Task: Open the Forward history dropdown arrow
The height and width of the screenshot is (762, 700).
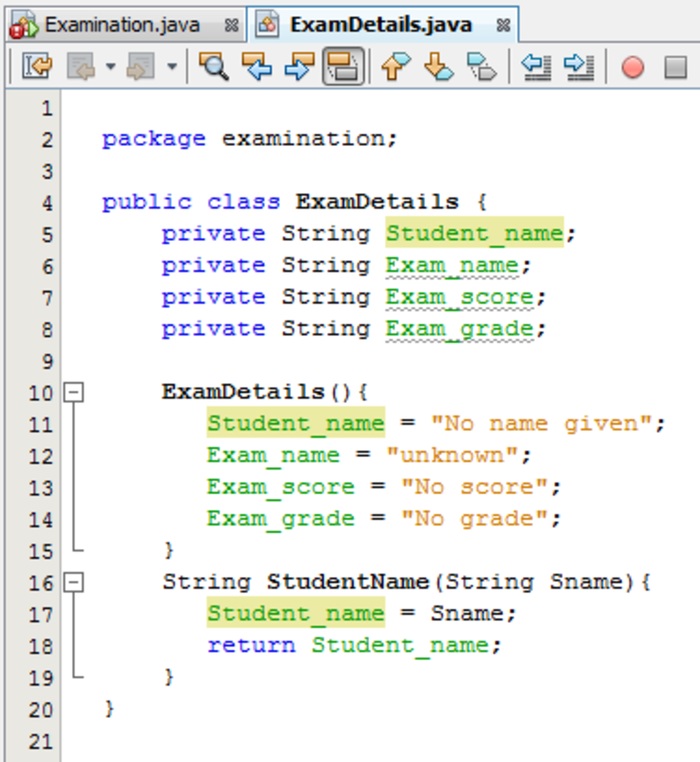Action: [171, 66]
